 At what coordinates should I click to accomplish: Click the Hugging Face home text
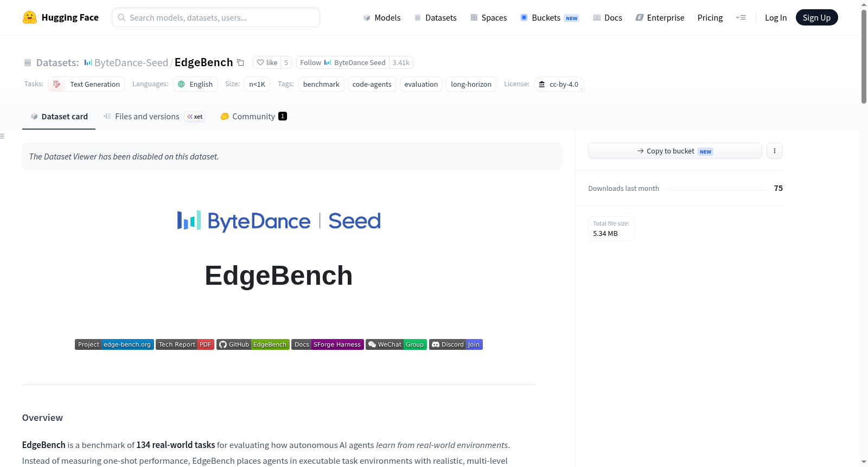point(70,17)
